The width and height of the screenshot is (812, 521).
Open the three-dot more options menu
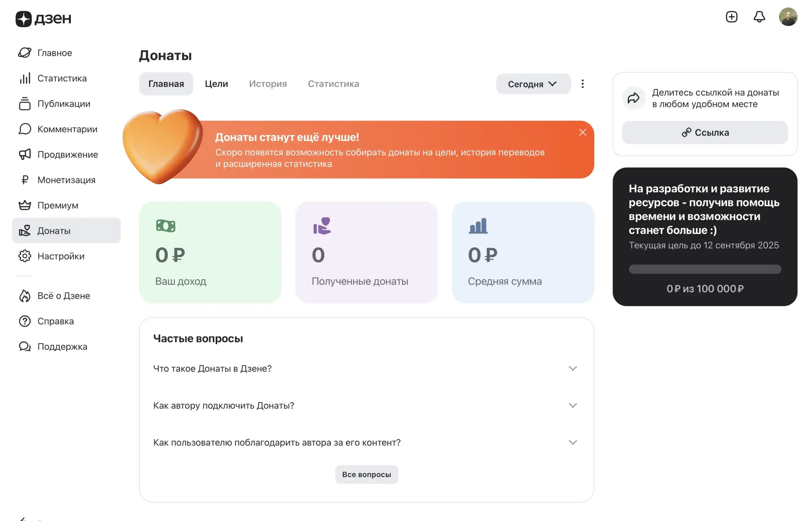tap(582, 84)
